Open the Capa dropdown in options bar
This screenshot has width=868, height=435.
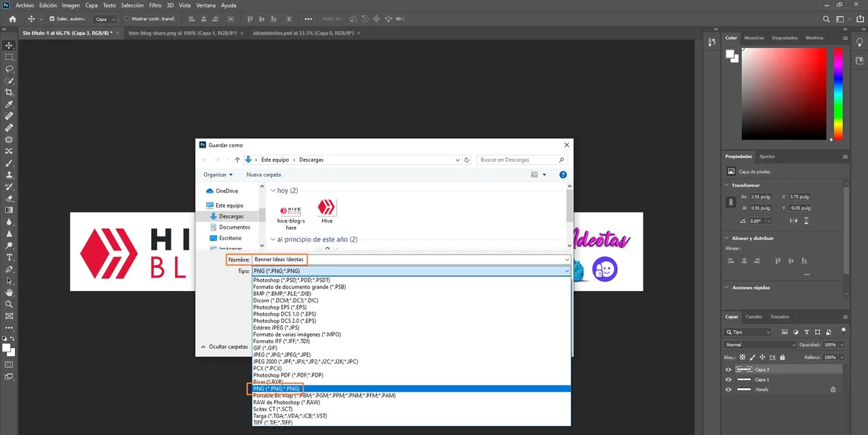(x=104, y=19)
